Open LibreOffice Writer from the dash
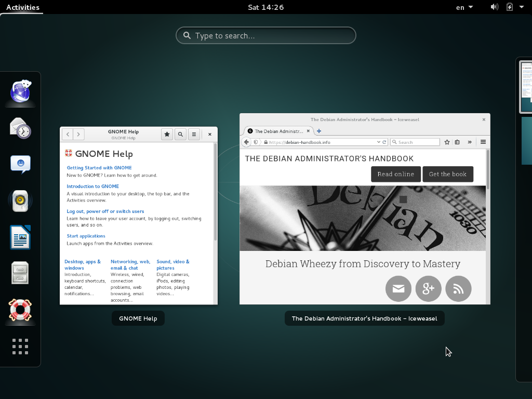 pyautogui.click(x=21, y=237)
